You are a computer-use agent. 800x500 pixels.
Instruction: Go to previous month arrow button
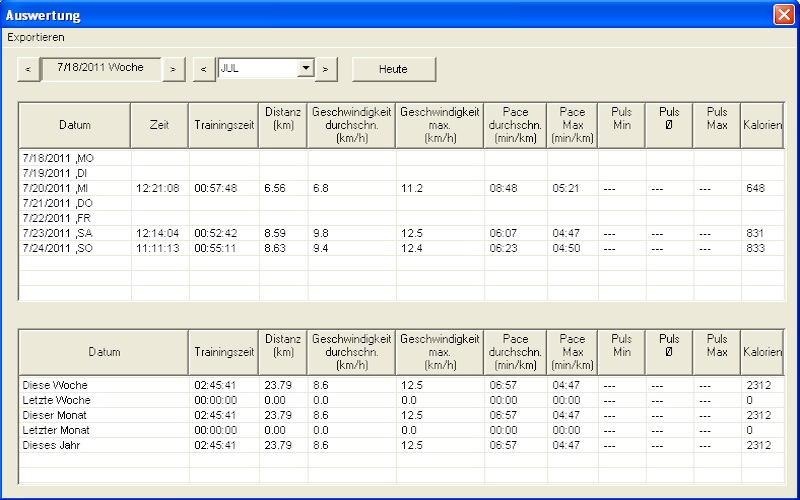point(204,69)
